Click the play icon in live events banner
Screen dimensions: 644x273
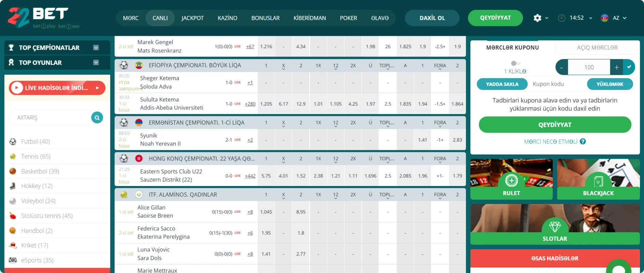coord(17,88)
